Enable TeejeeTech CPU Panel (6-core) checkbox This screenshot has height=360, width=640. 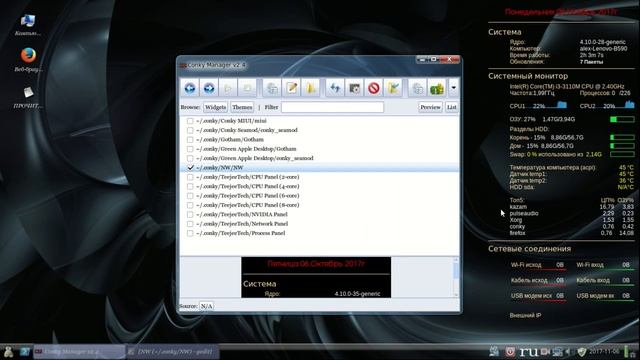190,196
